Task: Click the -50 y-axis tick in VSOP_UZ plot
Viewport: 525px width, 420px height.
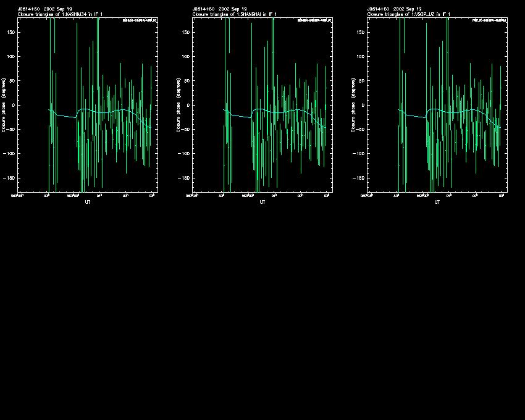Action: point(361,129)
